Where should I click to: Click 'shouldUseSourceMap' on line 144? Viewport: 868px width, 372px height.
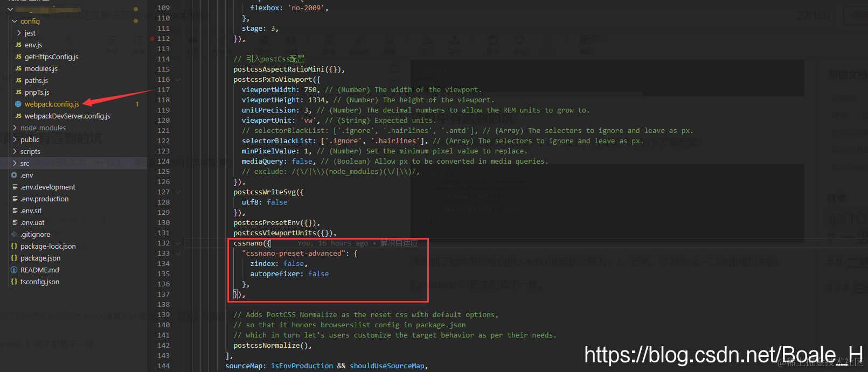point(387,366)
